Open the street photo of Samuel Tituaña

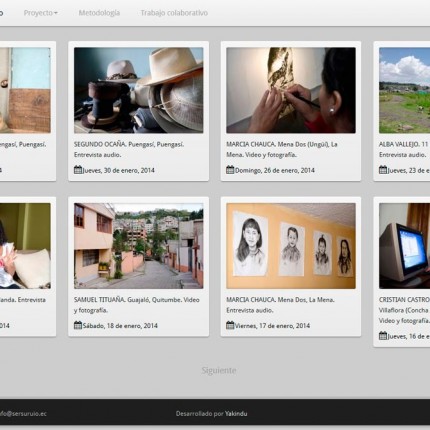click(138, 246)
